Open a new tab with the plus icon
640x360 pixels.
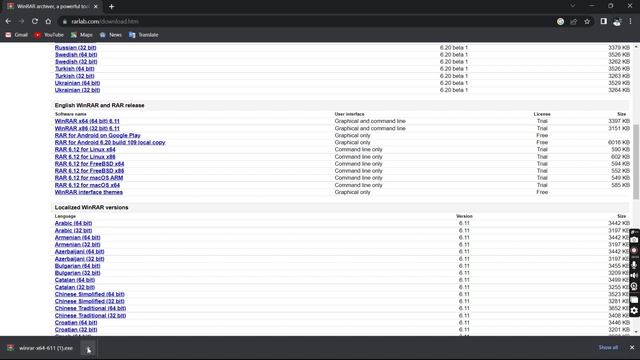(111, 7)
